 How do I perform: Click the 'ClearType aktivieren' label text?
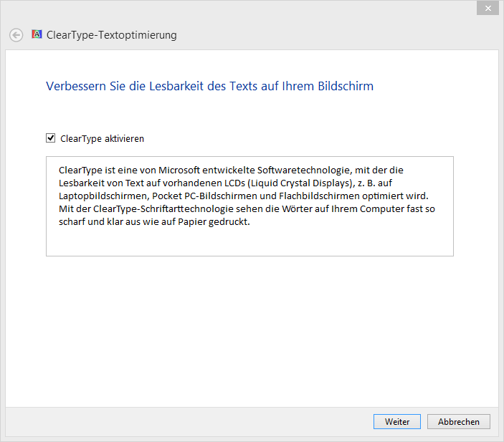[102, 139]
